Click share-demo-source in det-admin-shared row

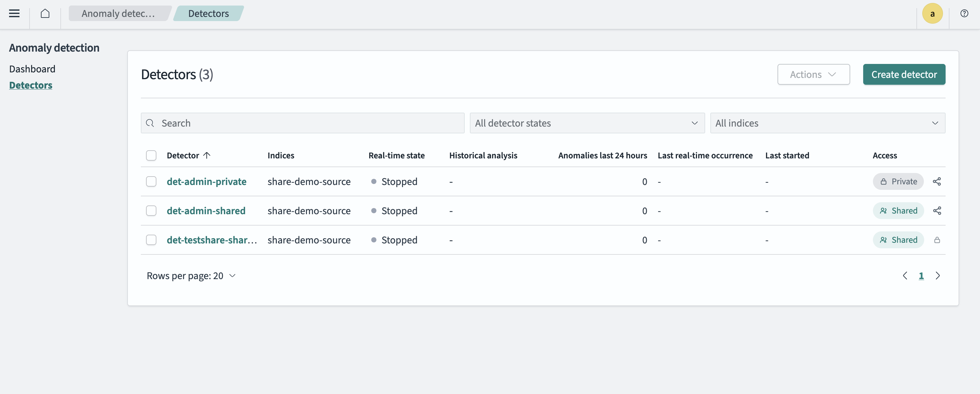[309, 211]
